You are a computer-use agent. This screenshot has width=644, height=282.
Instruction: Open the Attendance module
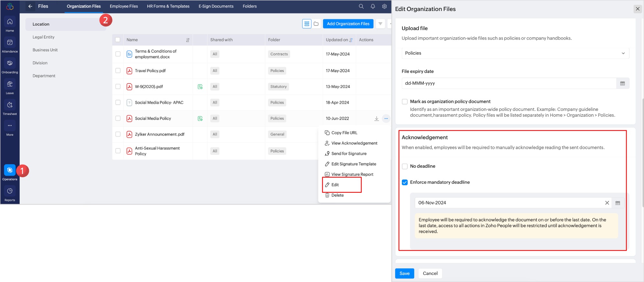pos(10,45)
